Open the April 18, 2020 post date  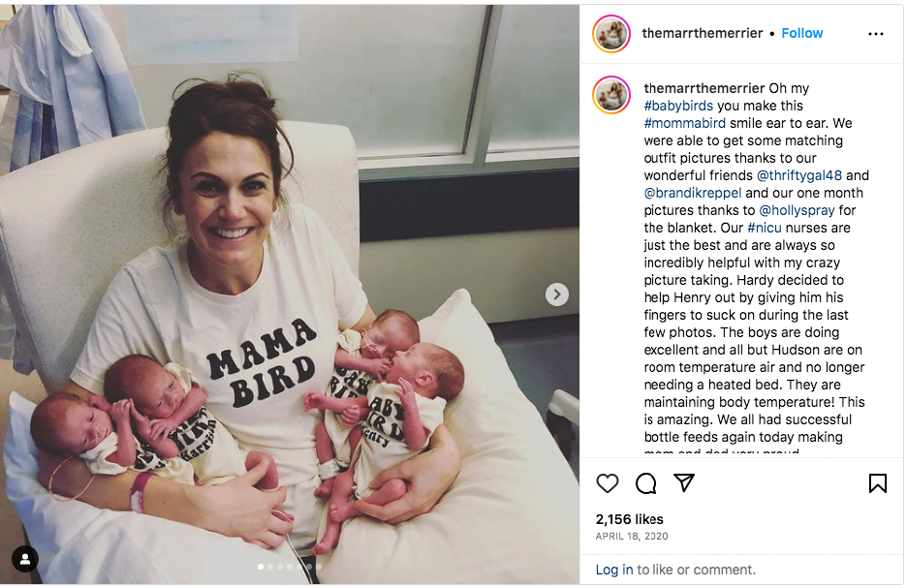click(632, 536)
